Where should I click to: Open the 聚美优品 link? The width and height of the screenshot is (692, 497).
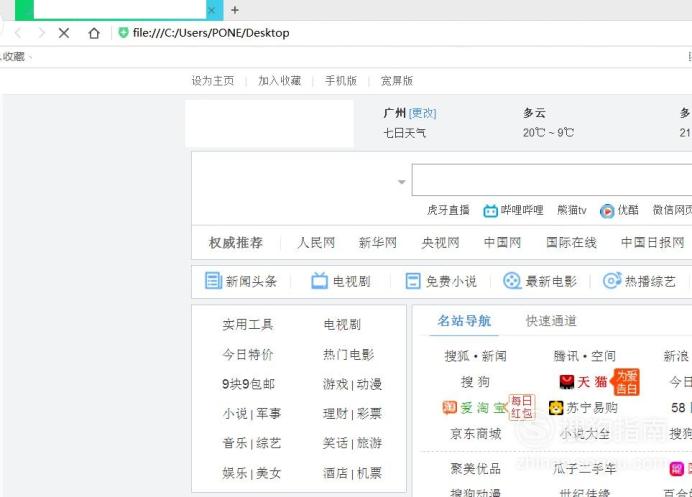click(x=476, y=469)
